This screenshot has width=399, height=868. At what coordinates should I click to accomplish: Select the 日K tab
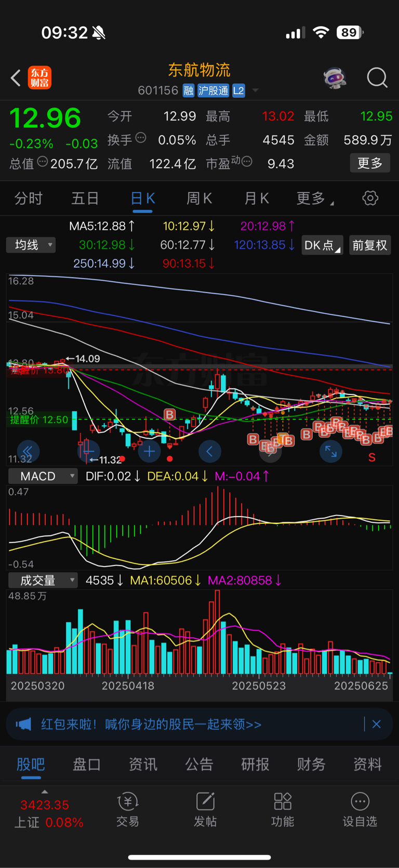(x=142, y=199)
